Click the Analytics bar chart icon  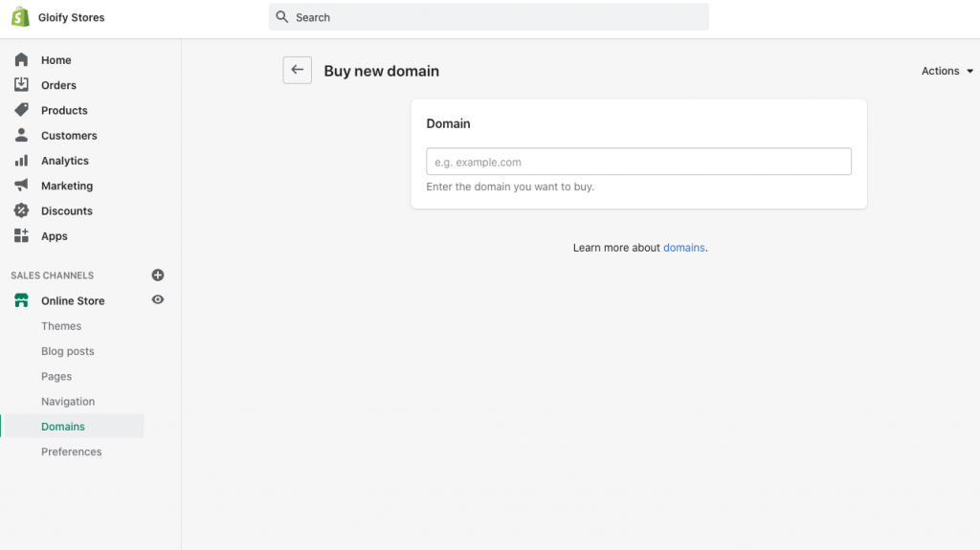tap(21, 160)
